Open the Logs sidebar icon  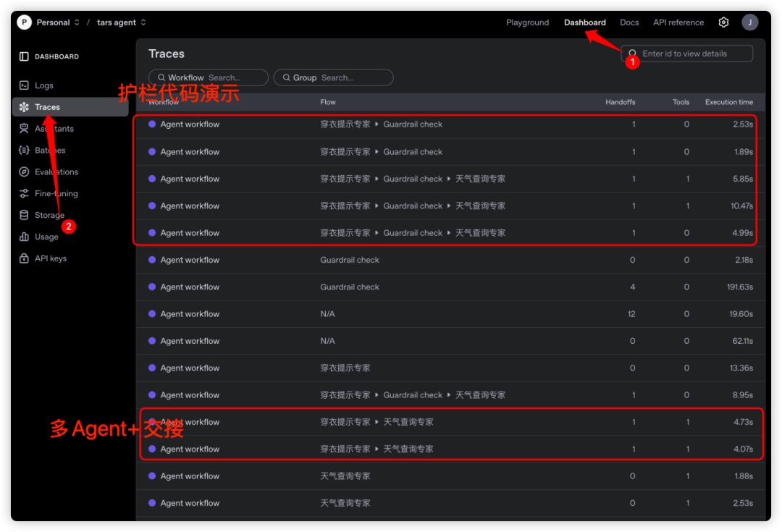coord(24,85)
